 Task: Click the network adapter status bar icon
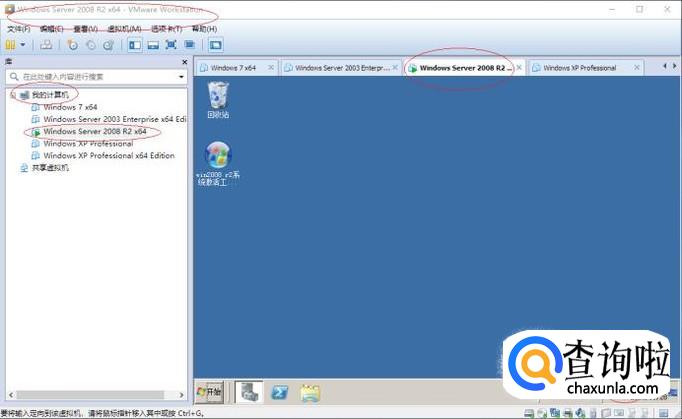[555, 413]
